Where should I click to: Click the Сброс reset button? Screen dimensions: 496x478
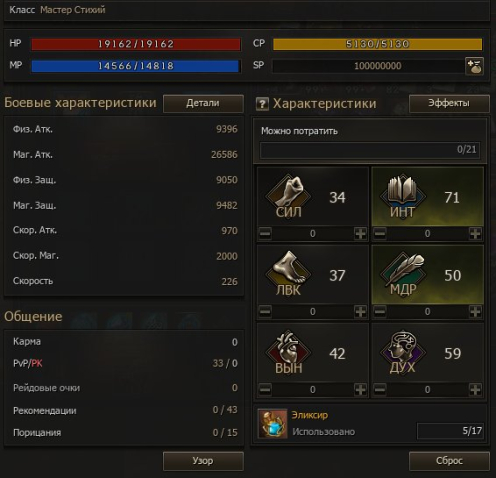pyautogui.click(x=449, y=461)
